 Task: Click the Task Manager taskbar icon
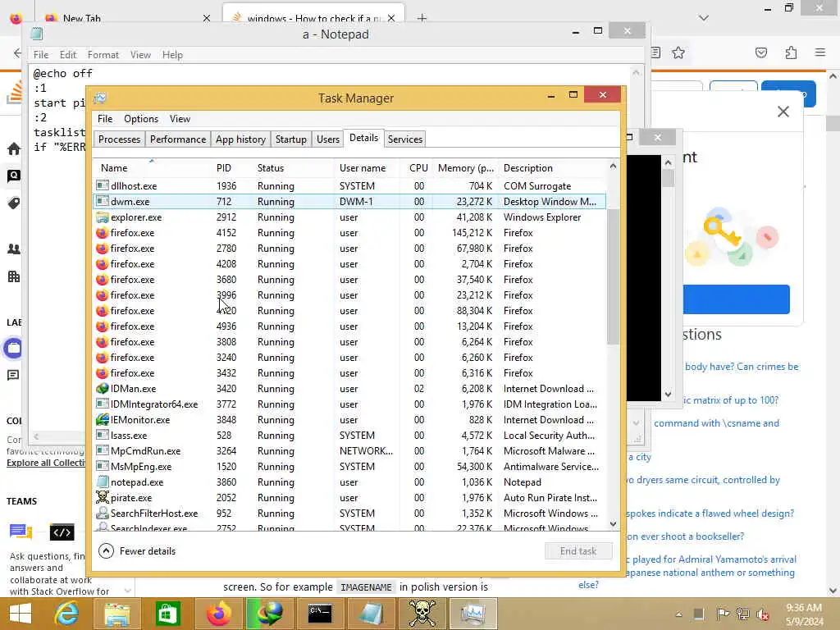472,614
